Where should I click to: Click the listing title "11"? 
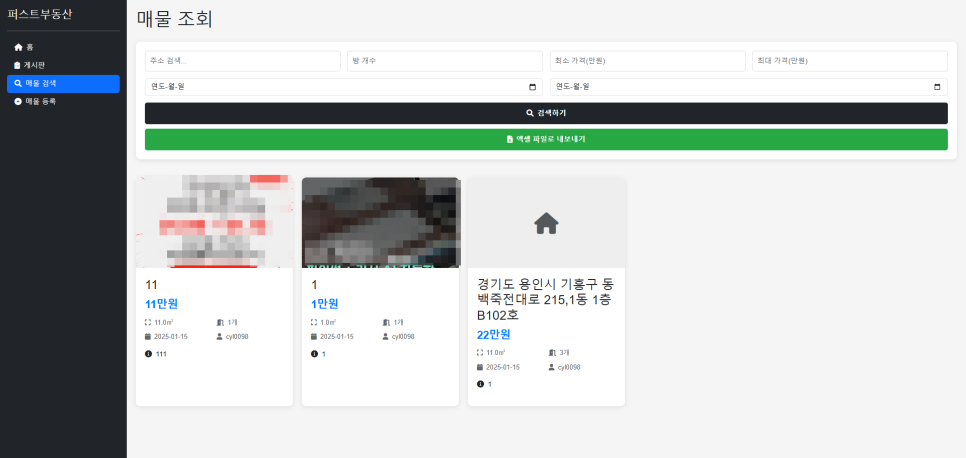point(152,285)
